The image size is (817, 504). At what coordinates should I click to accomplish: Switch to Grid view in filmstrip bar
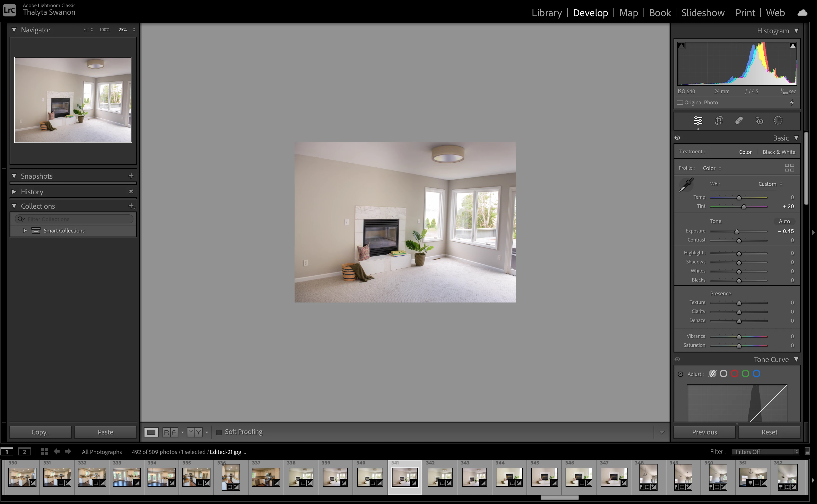[x=44, y=451]
